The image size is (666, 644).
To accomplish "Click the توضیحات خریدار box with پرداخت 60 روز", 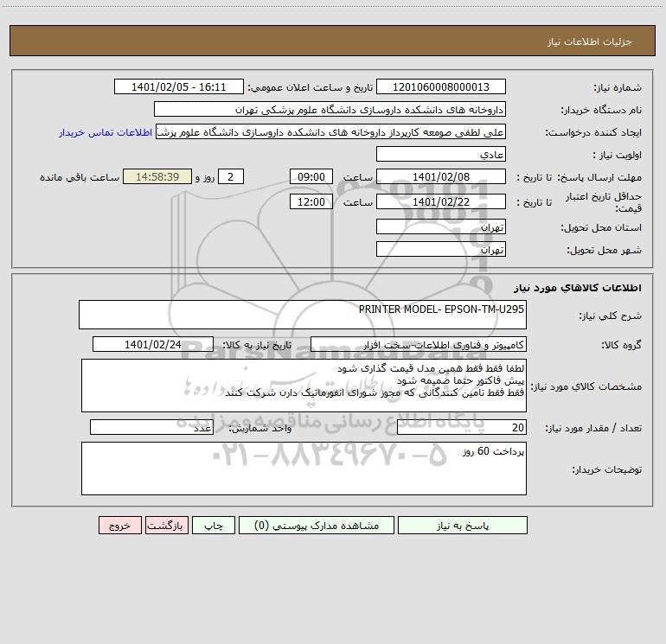I will click(304, 469).
